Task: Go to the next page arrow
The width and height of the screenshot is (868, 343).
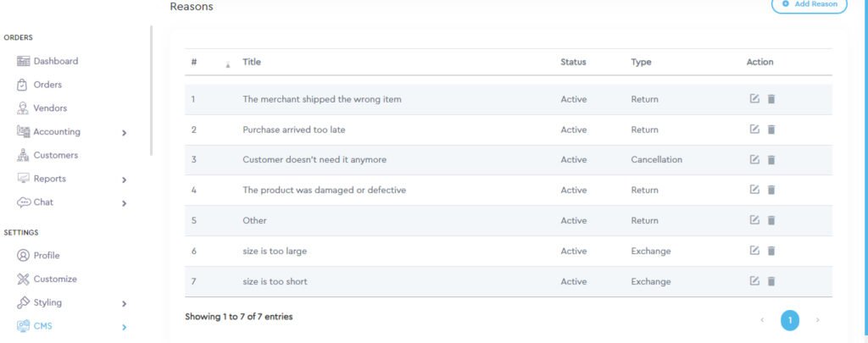Action: (x=817, y=320)
